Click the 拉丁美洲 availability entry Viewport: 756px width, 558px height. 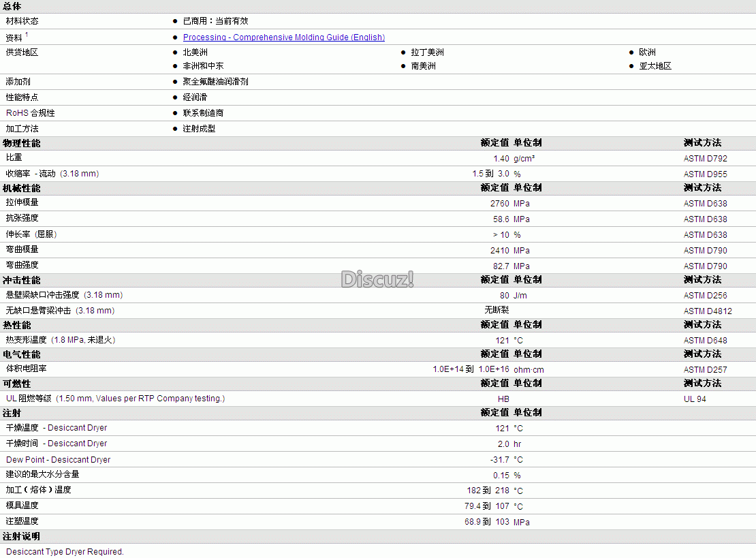tap(427, 52)
